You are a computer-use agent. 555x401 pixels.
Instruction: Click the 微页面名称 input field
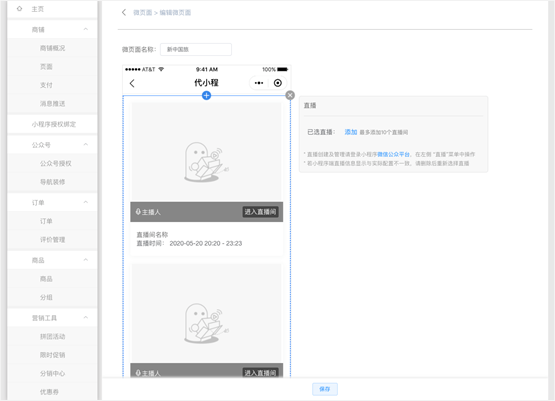(x=196, y=50)
